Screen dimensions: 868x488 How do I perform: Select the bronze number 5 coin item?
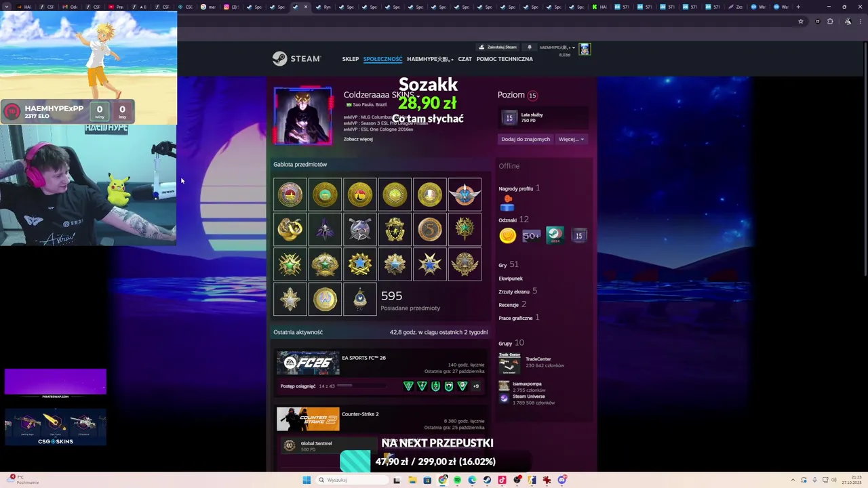point(430,229)
